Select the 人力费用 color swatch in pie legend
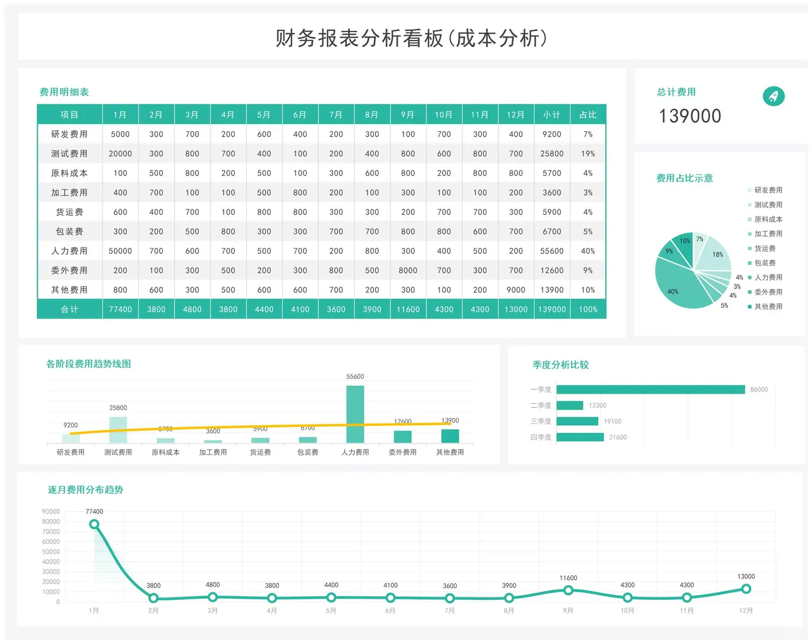Image resolution: width=812 pixels, height=644 pixels. (749, 277)
